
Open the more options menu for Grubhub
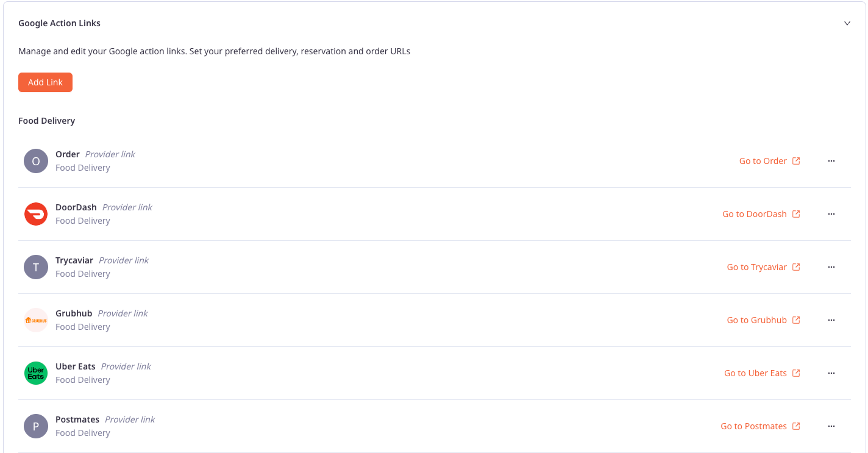[831, 320]
